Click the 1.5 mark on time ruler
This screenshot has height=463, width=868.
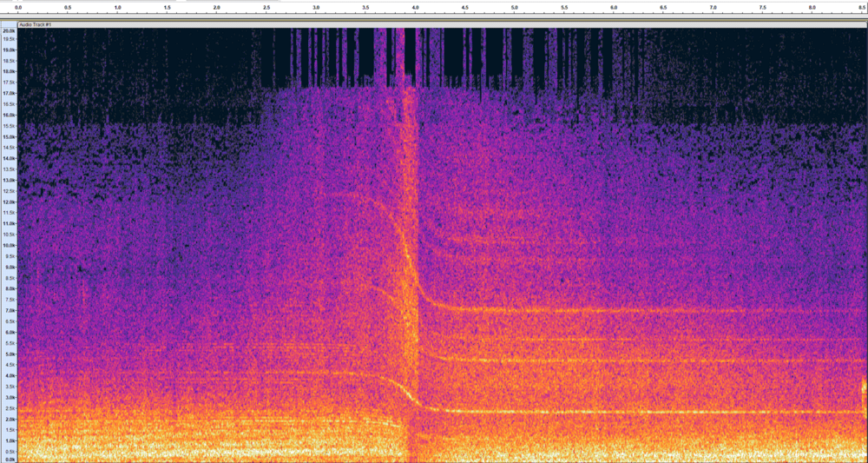click(168, 8)
